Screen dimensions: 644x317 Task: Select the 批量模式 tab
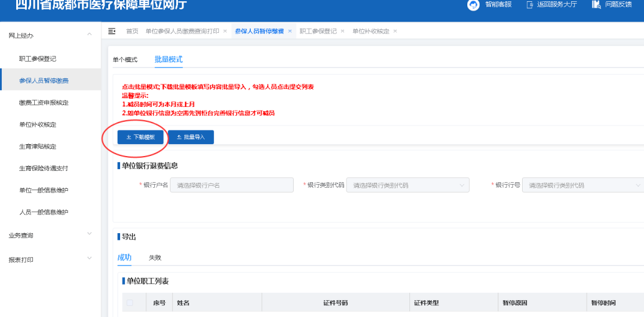[x=169, y=60]
